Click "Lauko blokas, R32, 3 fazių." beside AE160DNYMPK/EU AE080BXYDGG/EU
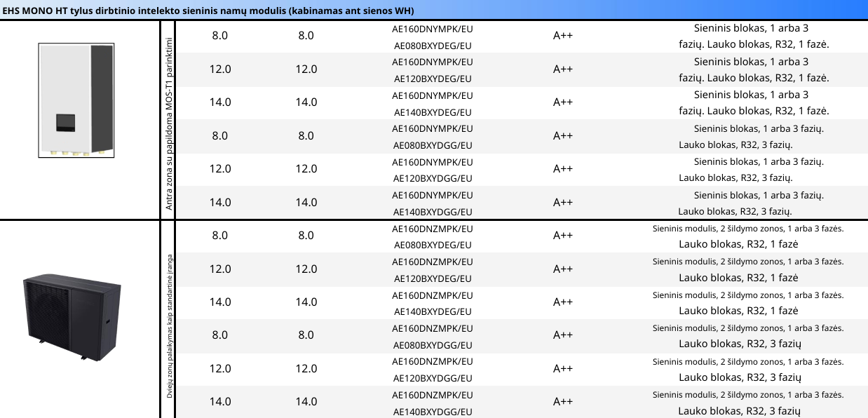Viewport: 868px width, 418px height. click(x=735, y=145)
